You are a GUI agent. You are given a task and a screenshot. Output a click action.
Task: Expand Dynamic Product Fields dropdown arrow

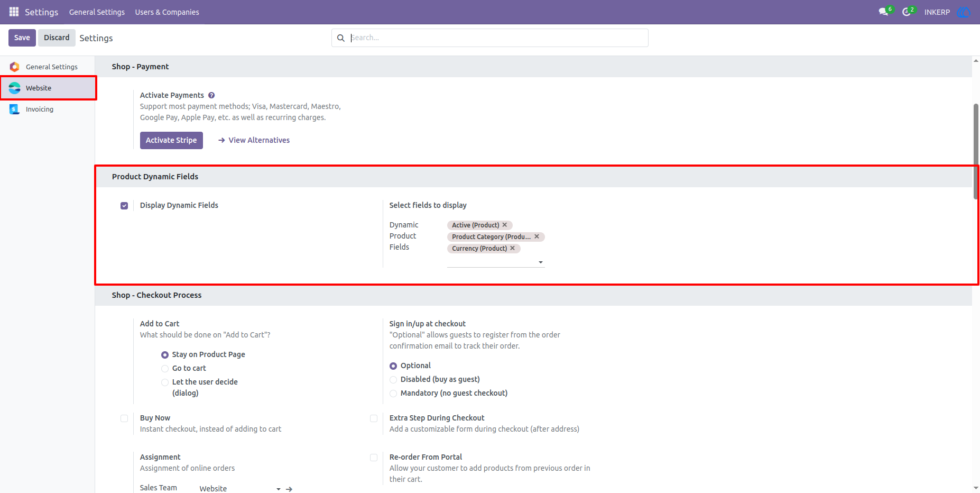pyautogui.click(x=540, y=262)
